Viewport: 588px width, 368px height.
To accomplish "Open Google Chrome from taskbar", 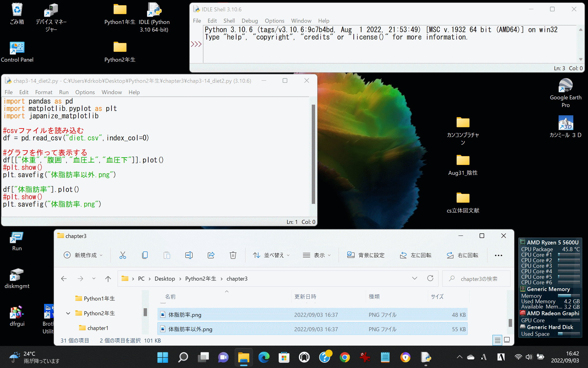I will tap(345, 357).
